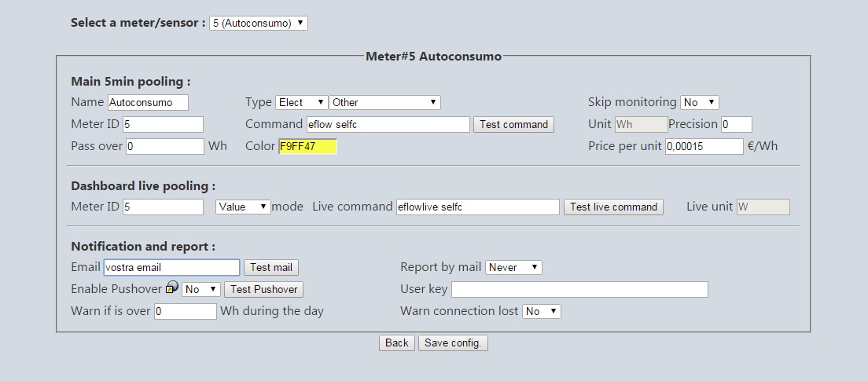Click the Test command button
This screenshot has height=381, width=868.
click(x=513, y=124)
